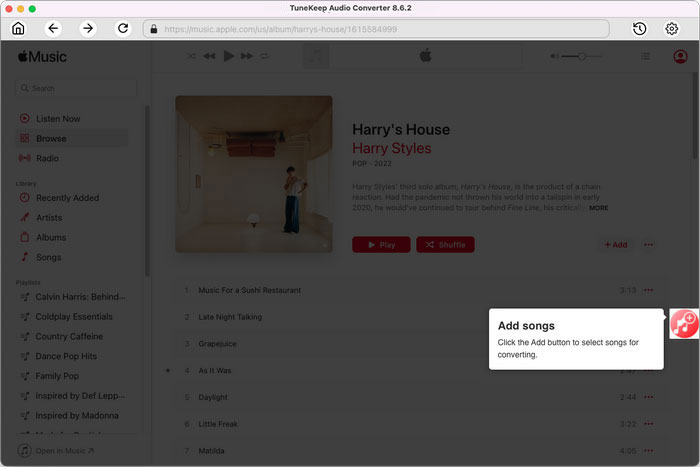Click the page vertical scrollbar
The image size is (700, 467).
pyautogui.click(x=695, y=115)
